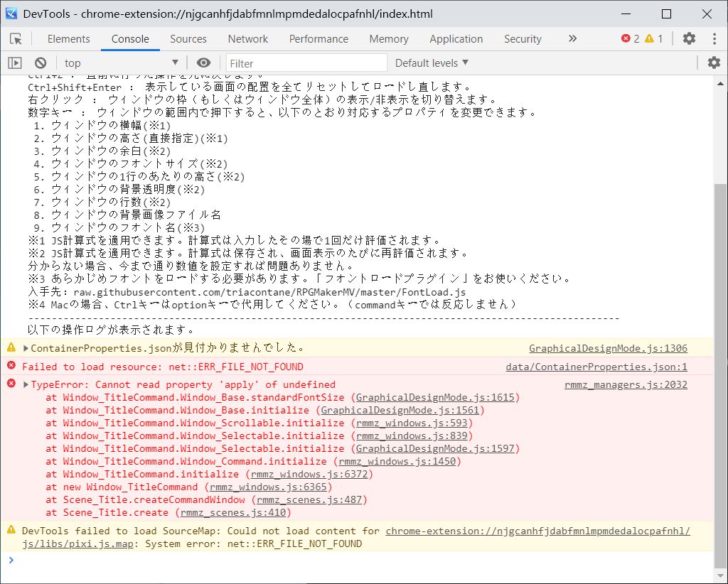Screen dimensions: 728x584
Task: Click the error icon beside 'Failed to load resource'
Action: [x=11, y=366]
